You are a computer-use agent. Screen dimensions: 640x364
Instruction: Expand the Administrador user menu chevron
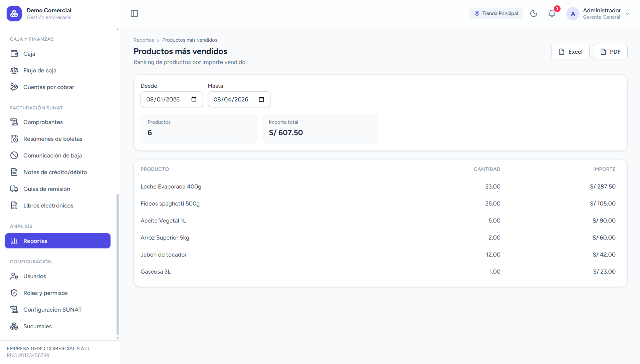coord(628,14)
